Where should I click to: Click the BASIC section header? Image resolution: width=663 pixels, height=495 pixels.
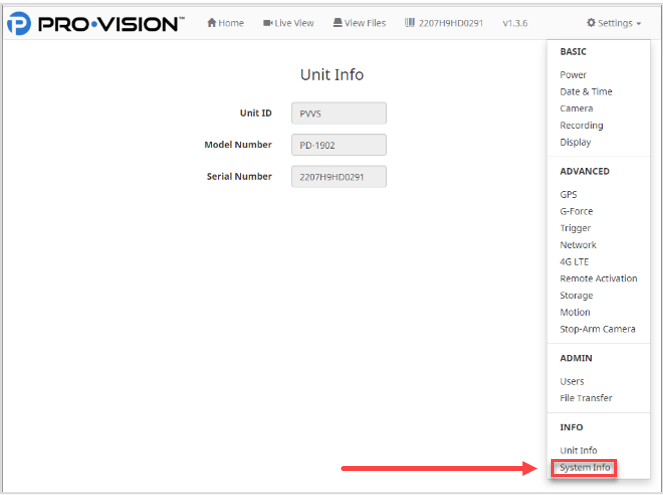573,52
